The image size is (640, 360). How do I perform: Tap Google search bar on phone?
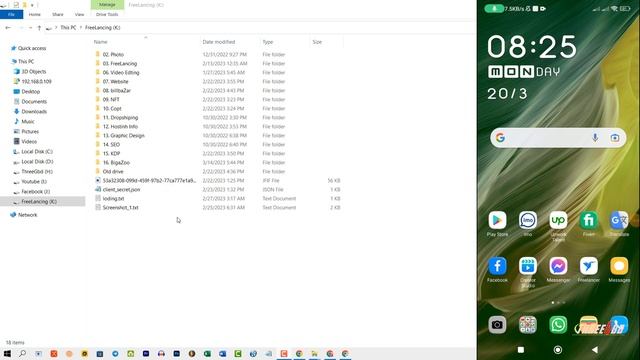[x=558, y=138]
